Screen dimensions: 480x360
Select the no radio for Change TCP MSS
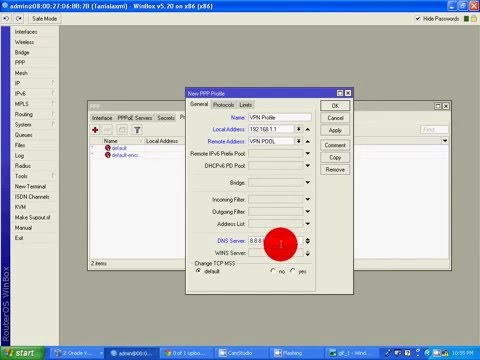click(273, 271)
